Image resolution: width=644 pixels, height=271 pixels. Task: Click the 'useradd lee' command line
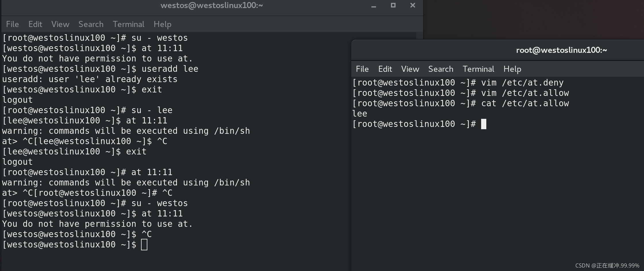[x=100, y=69]
